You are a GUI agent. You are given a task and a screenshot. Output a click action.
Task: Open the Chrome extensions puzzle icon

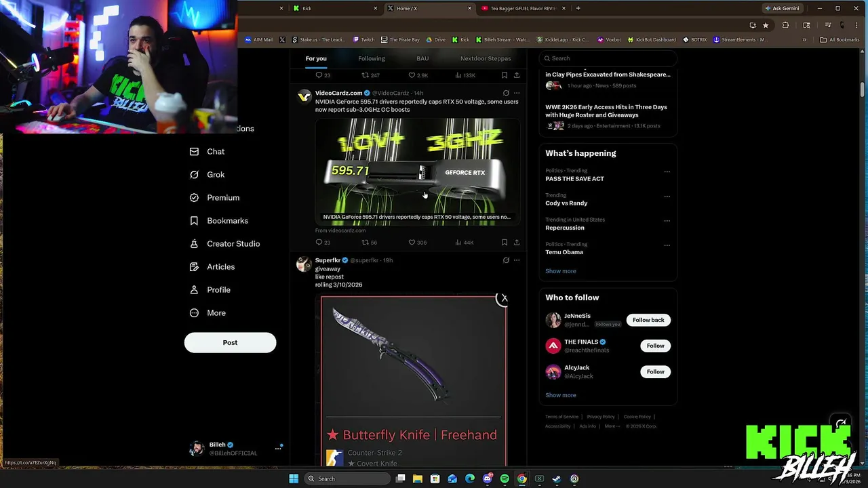click(x=785, y=25)
